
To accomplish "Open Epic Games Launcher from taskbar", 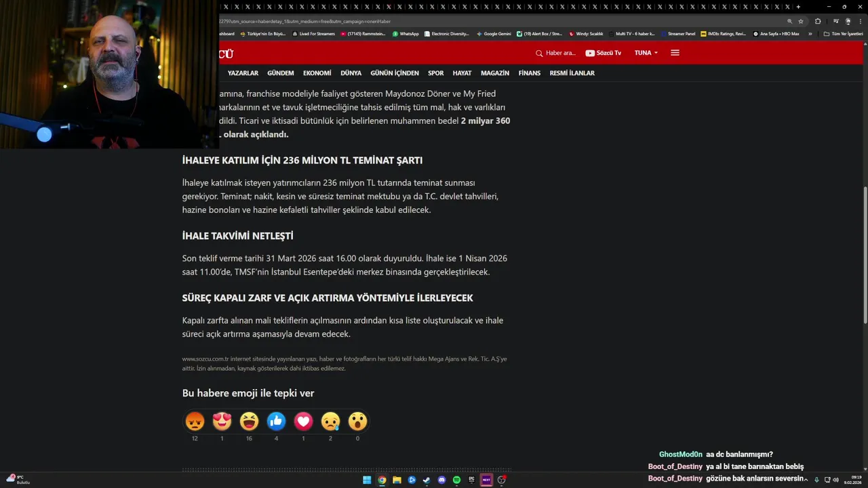I will pos(471,480).
